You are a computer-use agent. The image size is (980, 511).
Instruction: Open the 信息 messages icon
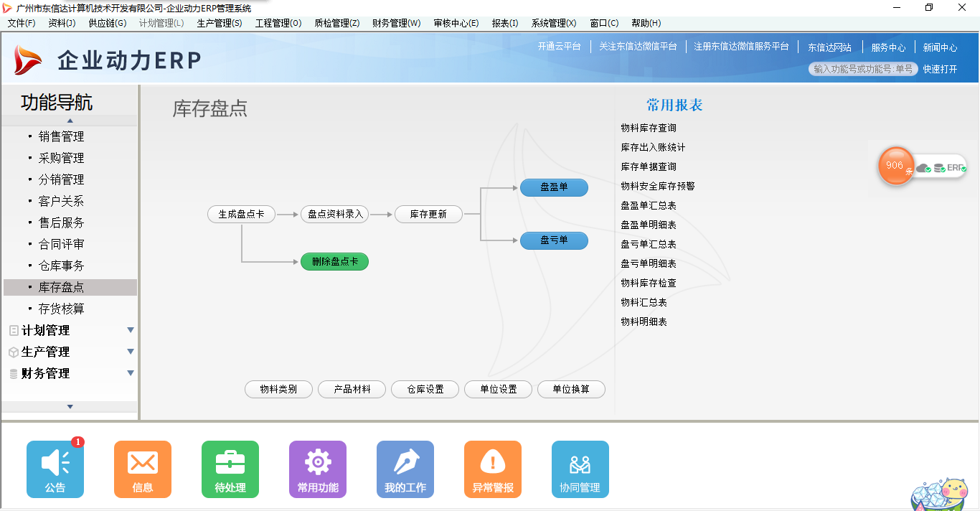pos(142,469)
